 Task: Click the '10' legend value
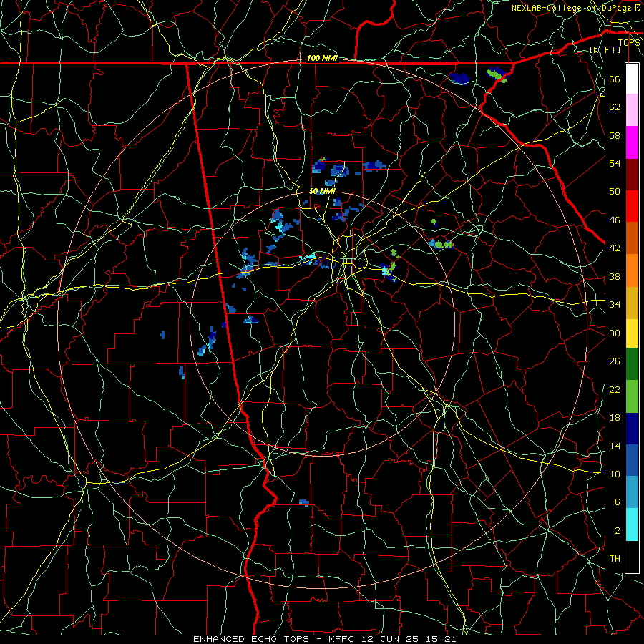coord(615,474)
